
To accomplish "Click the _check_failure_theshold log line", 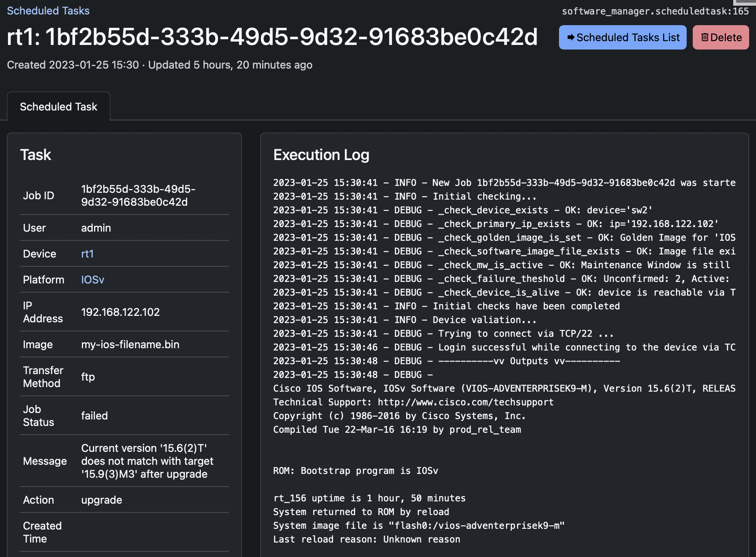I will [x=501, y=279].
